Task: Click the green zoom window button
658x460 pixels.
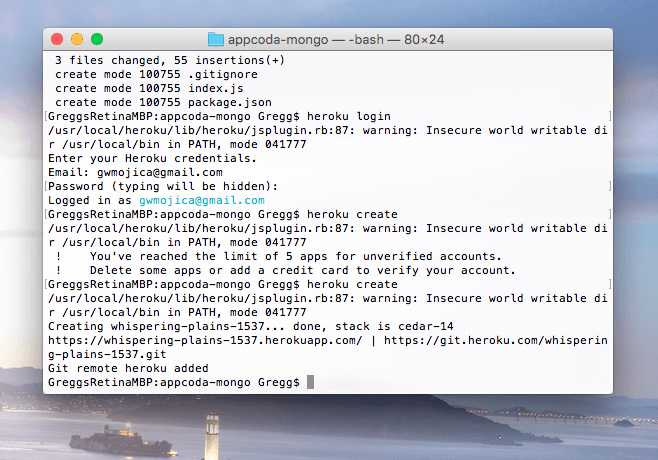Action: pos(97,39)
